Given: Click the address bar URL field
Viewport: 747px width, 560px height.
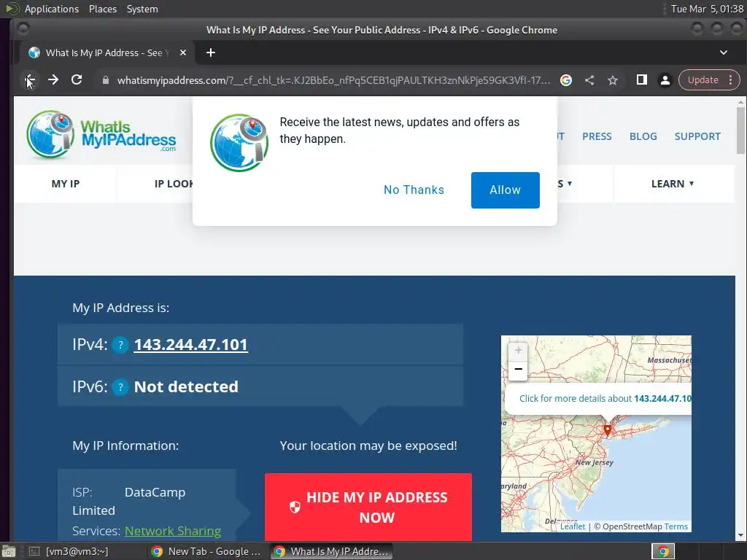Looking at the screenshot, I should 333,80.
